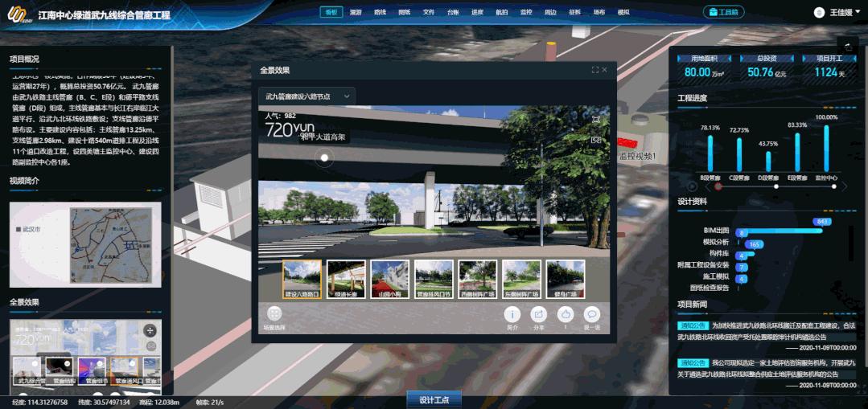Click the play icon below the progress chart
This screenshot has width=868, height=409.
coord(692,186)
